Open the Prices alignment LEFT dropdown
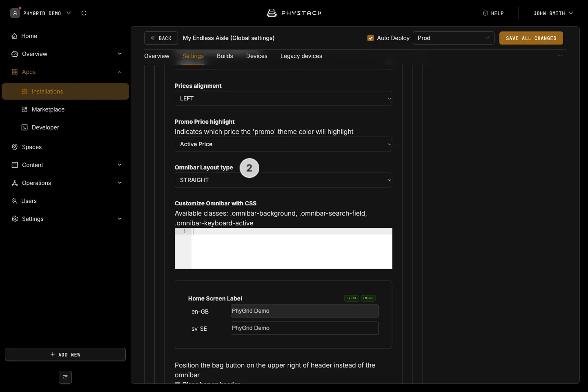Image resolution: width=588 pixels, height=392 pixels. (283, 98)
